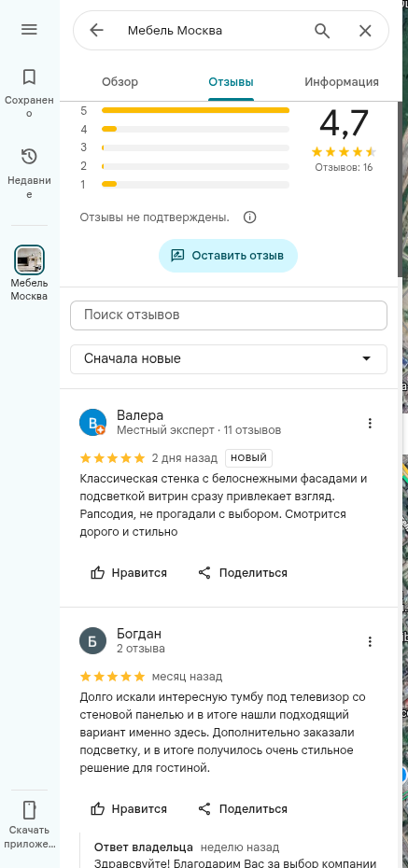Image resolution: width=408 pixels, height=868 pixels.
Task: Filter by 5-star rating bar
Action: click(195, 111)
